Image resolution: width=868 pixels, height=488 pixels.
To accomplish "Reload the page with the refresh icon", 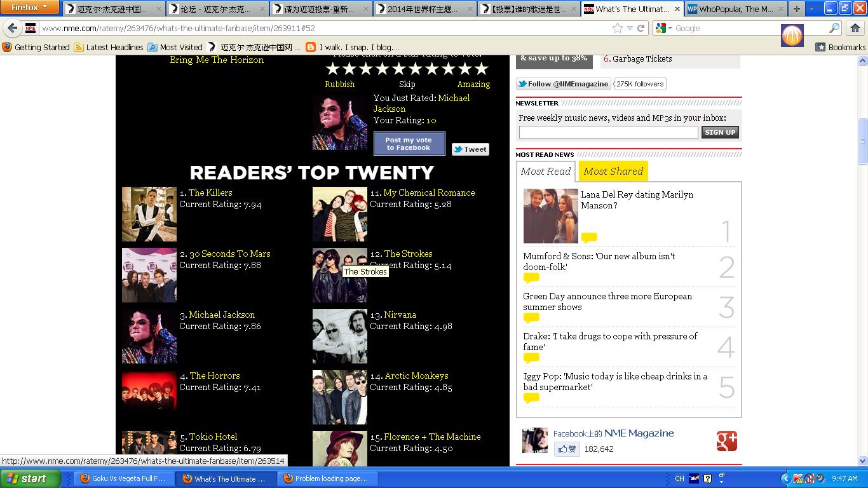I will pyautogui.click(x=641, y=28).
